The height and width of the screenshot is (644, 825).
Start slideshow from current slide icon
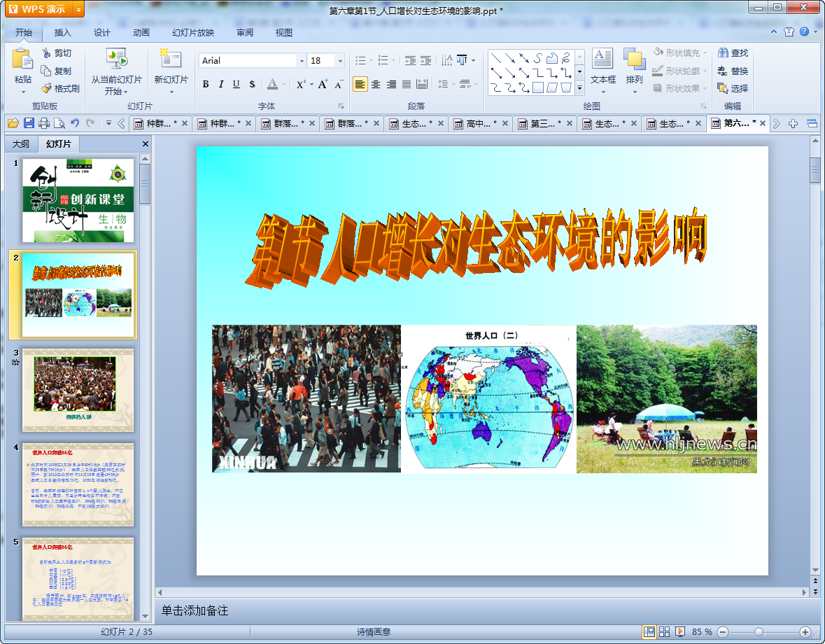click(x=116, y=59)
